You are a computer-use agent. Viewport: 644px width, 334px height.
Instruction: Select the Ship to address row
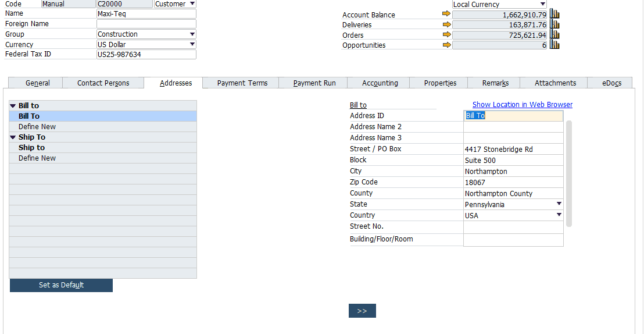103,147
